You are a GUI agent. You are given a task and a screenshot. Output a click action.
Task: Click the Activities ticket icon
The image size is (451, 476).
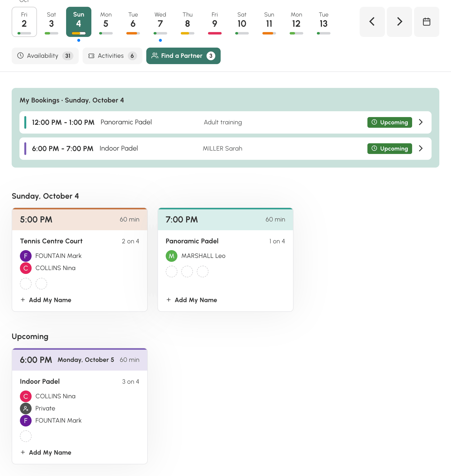(91, 56)
